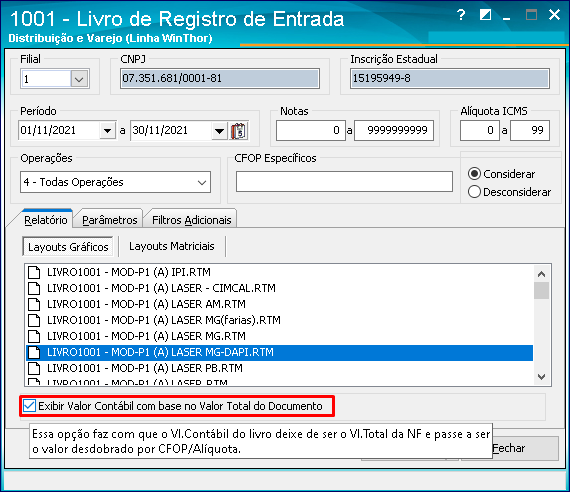Select LIVRO1001 - MOD-P1 (A) LASER AM.RTM

click(279, 304)
